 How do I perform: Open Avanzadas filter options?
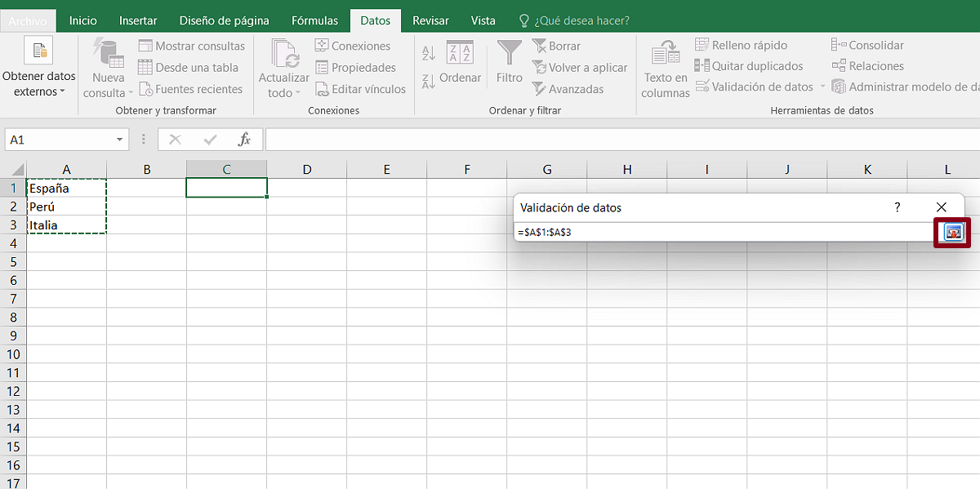568,89
